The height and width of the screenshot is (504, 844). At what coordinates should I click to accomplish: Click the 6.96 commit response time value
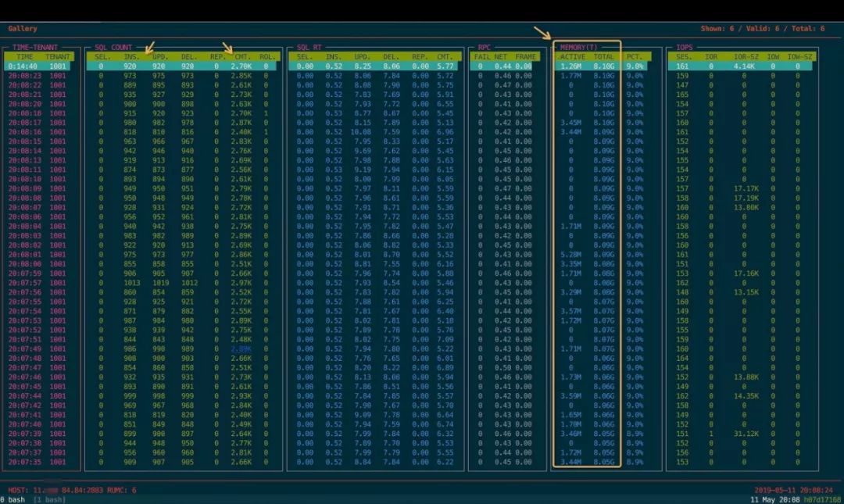(445, 132)
